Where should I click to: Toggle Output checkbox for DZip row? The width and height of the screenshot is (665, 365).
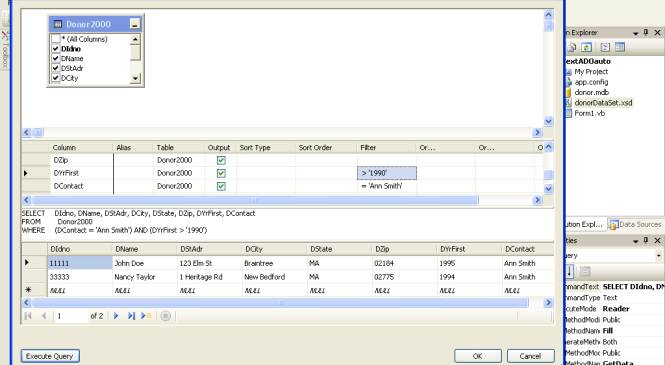pyautogui.click(x=221, y=160)
